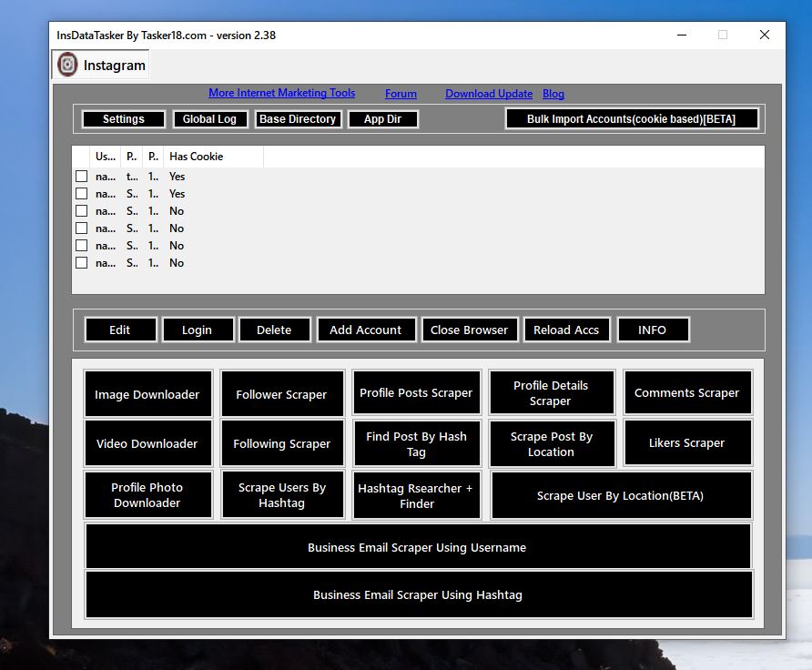This screenshot has width=812, height=670.
Task: Check the second account row checkbox
Action: click(81, 194)
